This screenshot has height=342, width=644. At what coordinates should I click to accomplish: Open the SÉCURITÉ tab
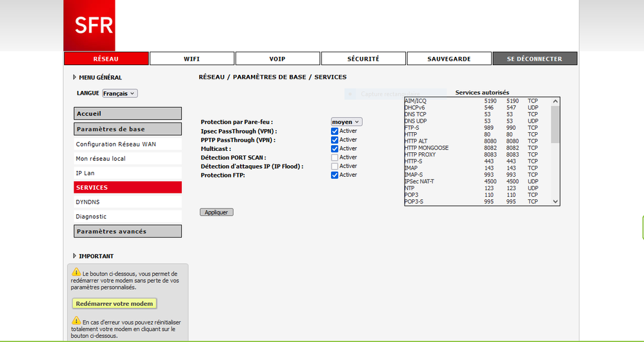coord(363,59)
